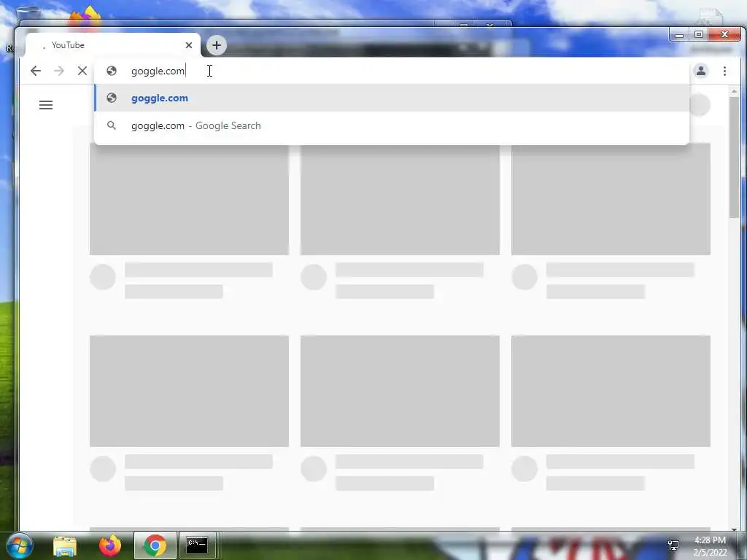Image resolution: width=747 pixels, height=560 pixels.
Task: Open the Chrome profile avatar menu
Action: 701,71
